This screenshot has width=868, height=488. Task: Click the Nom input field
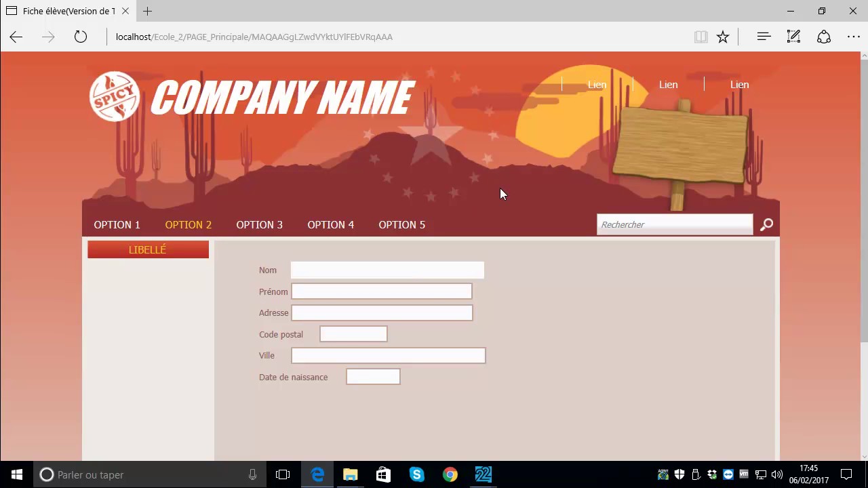[x=387, y=270]
